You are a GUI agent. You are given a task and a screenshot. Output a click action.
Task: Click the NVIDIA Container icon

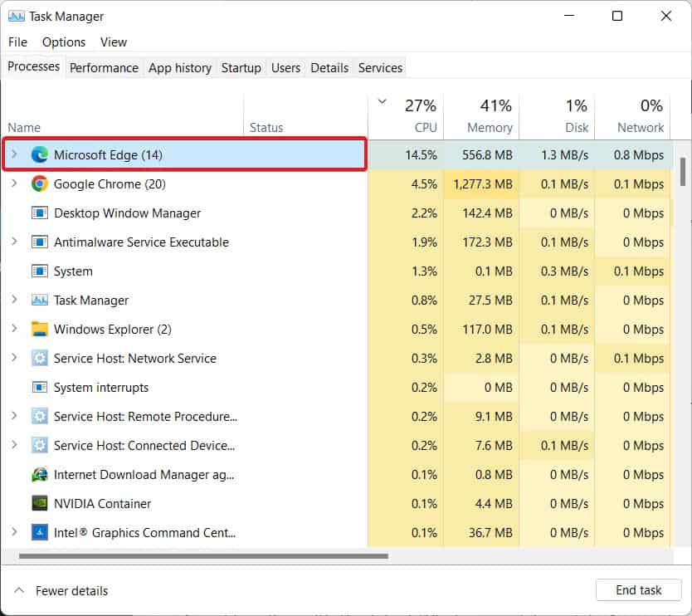tap(39, 504)
